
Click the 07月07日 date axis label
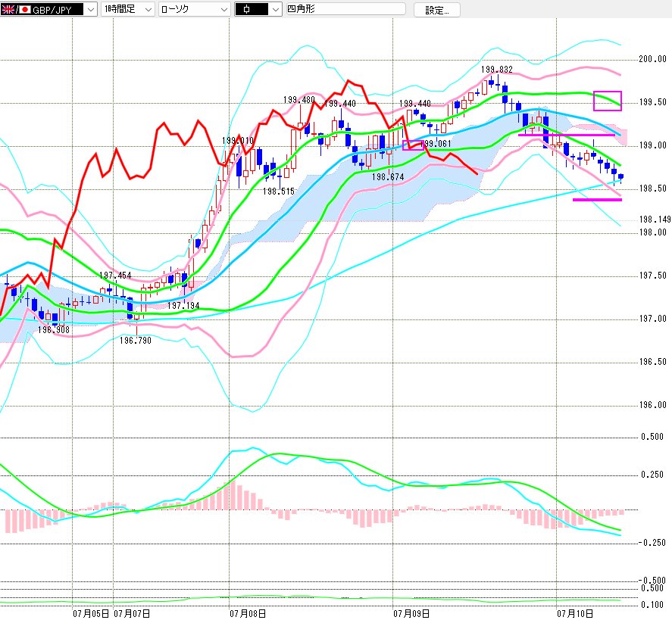tap(132, 614)
